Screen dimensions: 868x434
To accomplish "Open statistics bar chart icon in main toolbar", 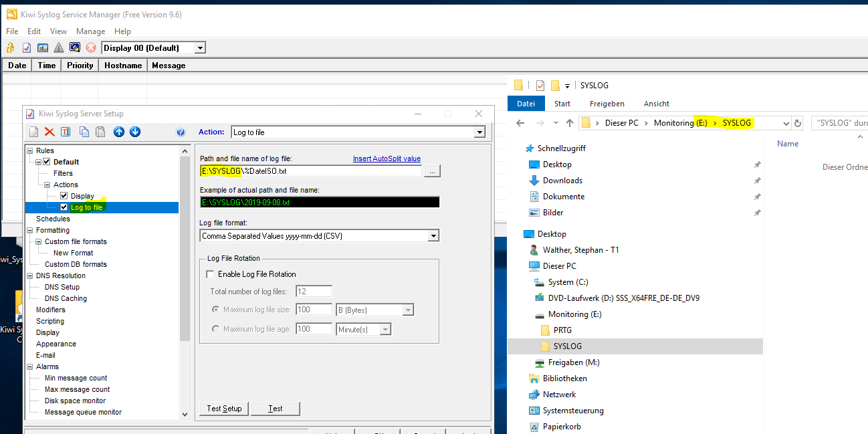I will pyautogui.click(x=43, y=47).
